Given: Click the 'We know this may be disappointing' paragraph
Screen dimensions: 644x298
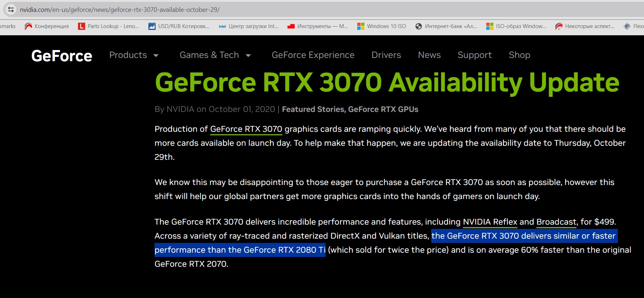Looking at the screenshot, I should 385,189.
